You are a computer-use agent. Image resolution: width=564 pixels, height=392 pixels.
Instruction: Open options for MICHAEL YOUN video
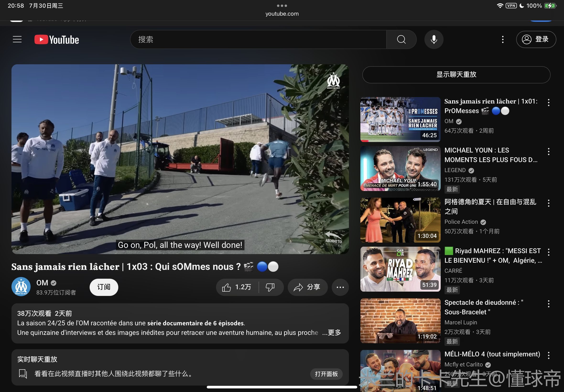click(x=548, y=151)
